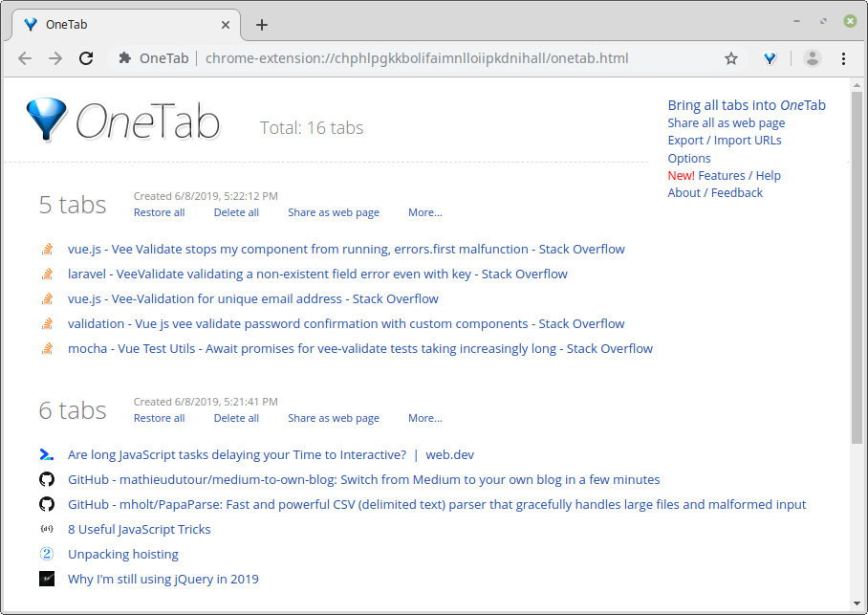868x615 pixels.
Task: Expand More... options for the 6 tabs group
Action: (x=424, y=418)
